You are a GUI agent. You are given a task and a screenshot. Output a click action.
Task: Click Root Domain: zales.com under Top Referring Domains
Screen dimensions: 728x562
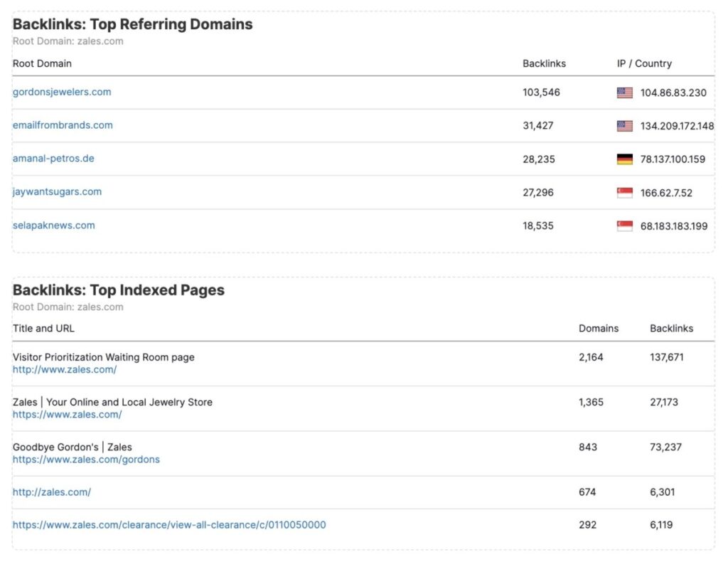tap(68, 41)
